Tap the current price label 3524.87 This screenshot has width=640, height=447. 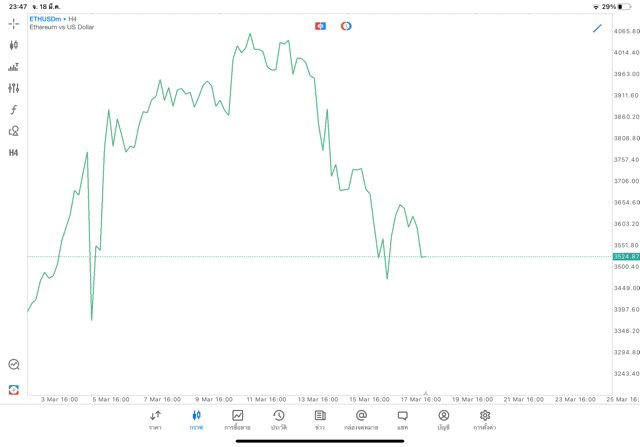626,257
